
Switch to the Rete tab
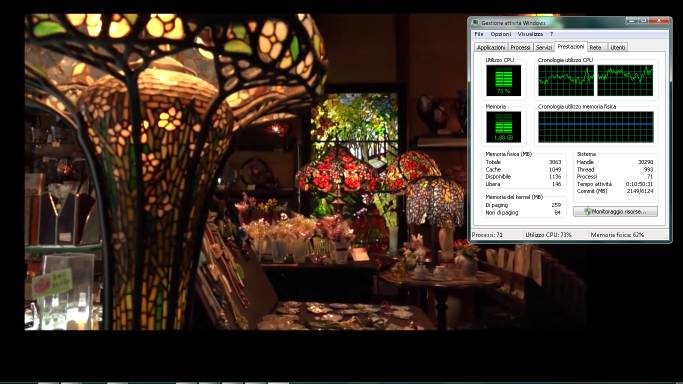(596, 47)
